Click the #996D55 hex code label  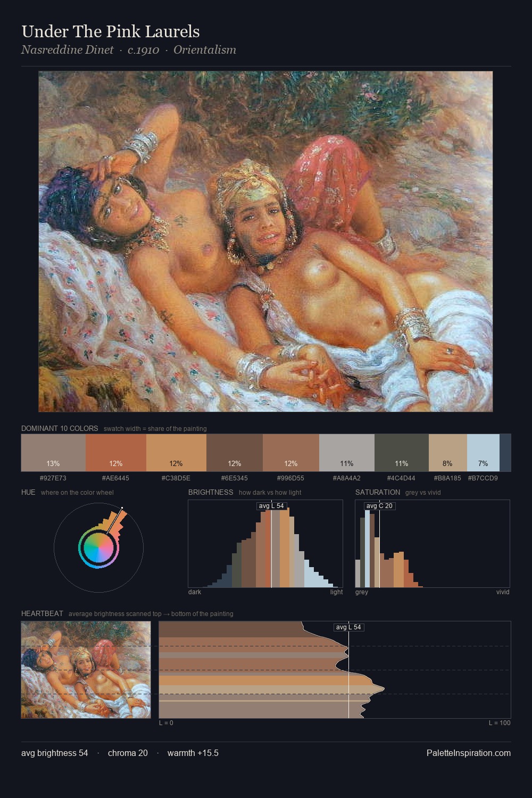(x=291, y=478)
